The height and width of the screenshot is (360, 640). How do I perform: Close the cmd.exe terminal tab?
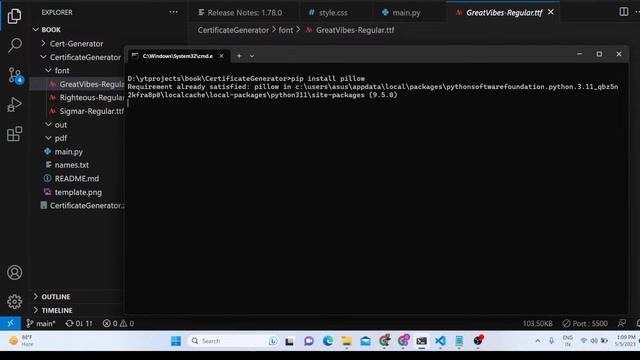click(x=221, y=56)
